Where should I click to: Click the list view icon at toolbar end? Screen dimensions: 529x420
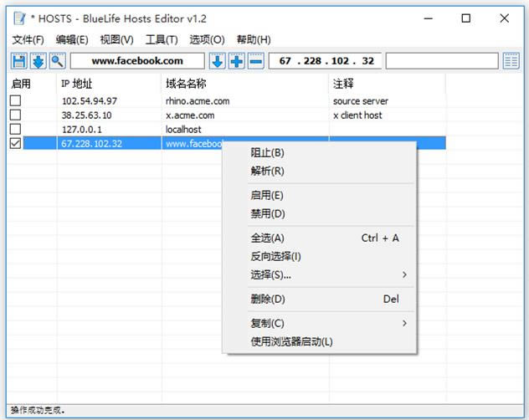[511, 61]
